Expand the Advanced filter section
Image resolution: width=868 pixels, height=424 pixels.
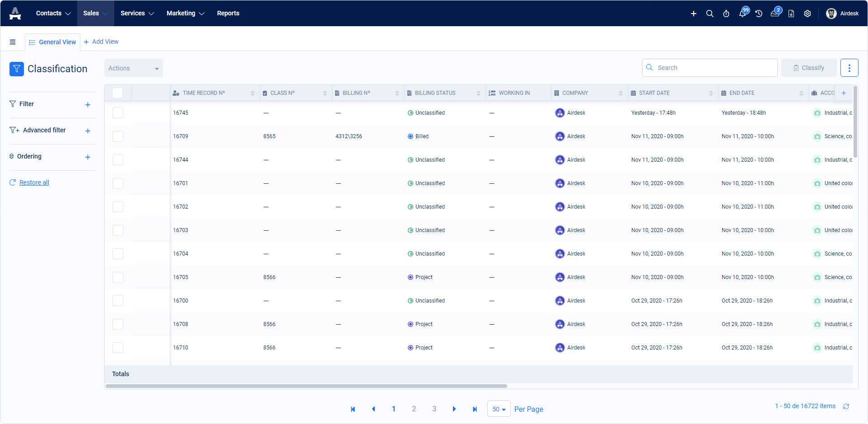[88, 131]
